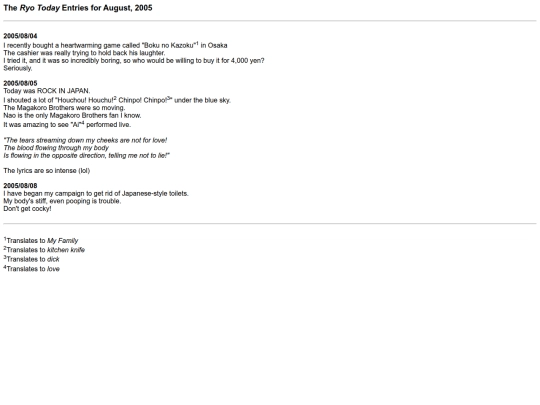Click the footnote 'Translates to My Family'
540x405 pixels.
41,240
